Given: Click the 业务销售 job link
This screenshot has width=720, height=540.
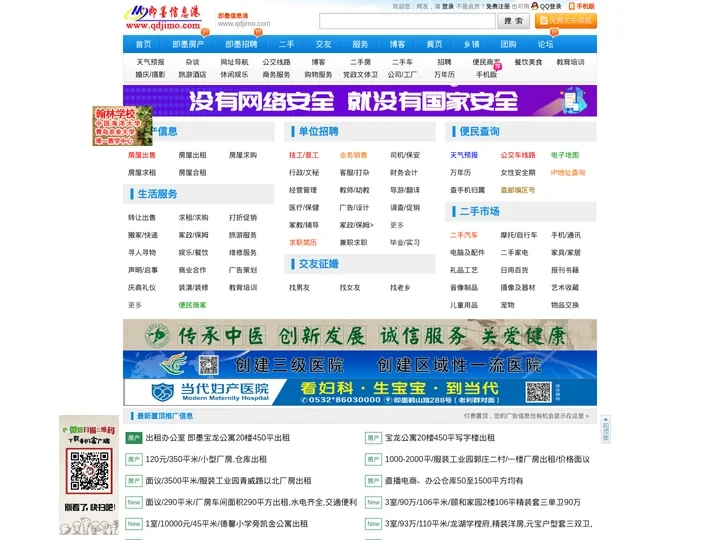Looking at the screenshot, I should [x=354, y=155].
